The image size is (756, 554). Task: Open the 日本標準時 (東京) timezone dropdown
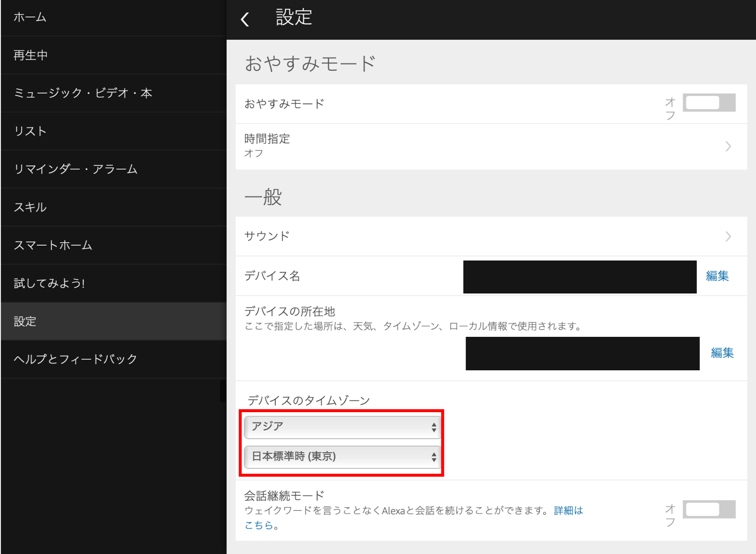[342, 457]
